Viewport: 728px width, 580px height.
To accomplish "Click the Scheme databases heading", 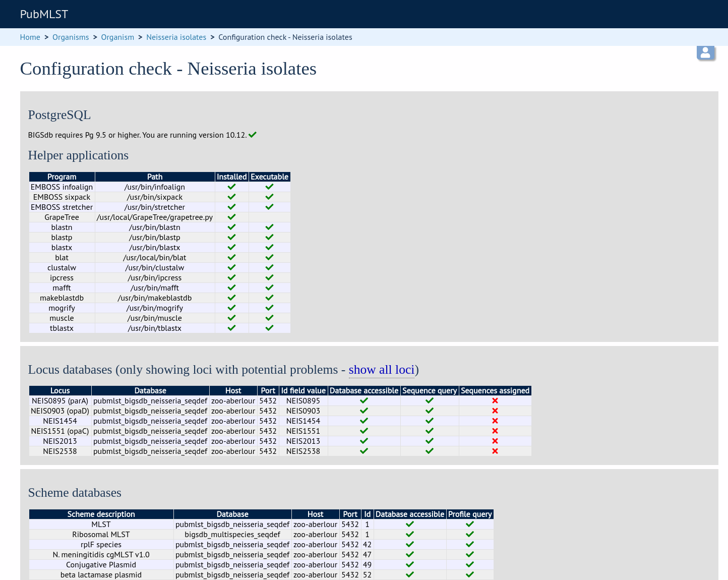I will click(x=75, y=493).
